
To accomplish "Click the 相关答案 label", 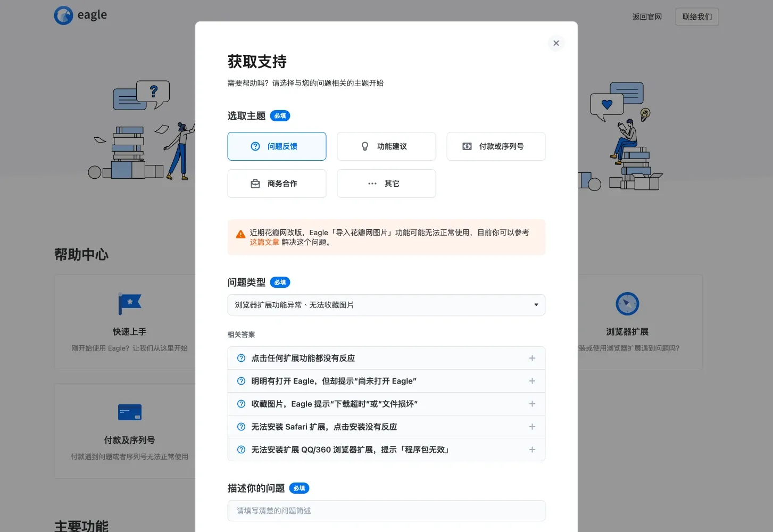I will [241, 335].
